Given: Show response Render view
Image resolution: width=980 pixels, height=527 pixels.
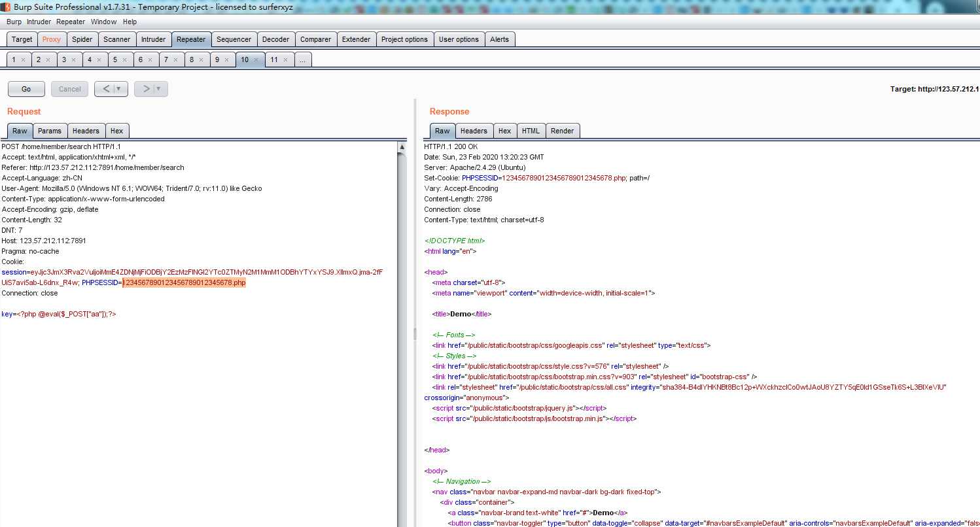Looking at the screenshot, I should (x=562, y=131).
